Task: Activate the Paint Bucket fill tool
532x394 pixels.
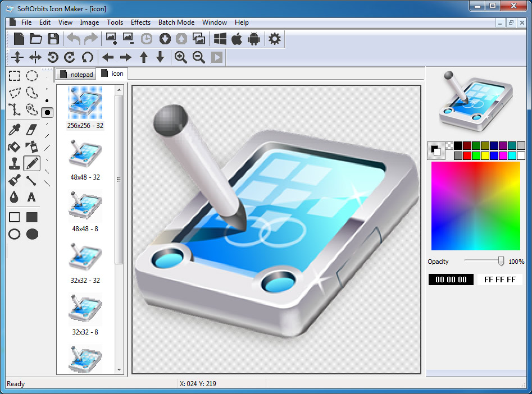Action: (15, 146)
